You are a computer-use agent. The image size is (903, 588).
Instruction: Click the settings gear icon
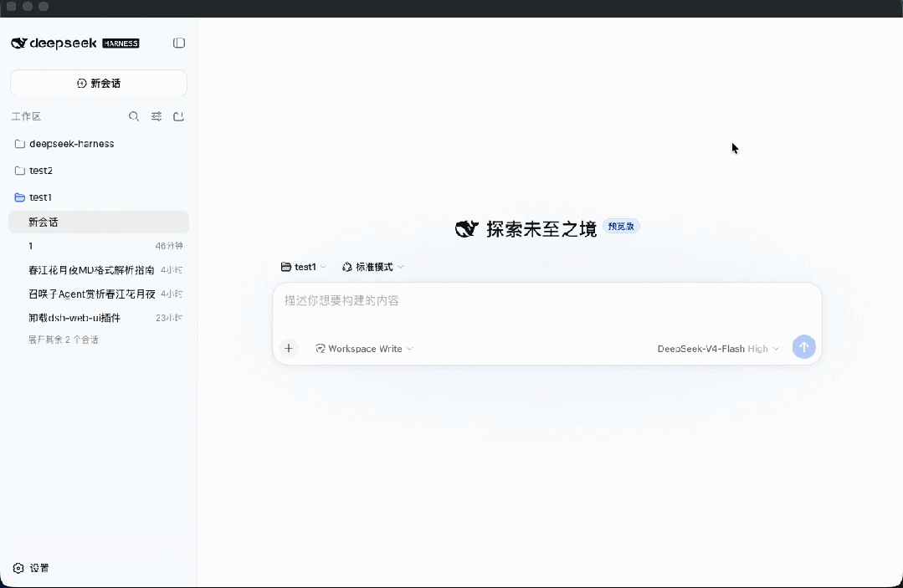pyautogui.click(x=18, y=569)
